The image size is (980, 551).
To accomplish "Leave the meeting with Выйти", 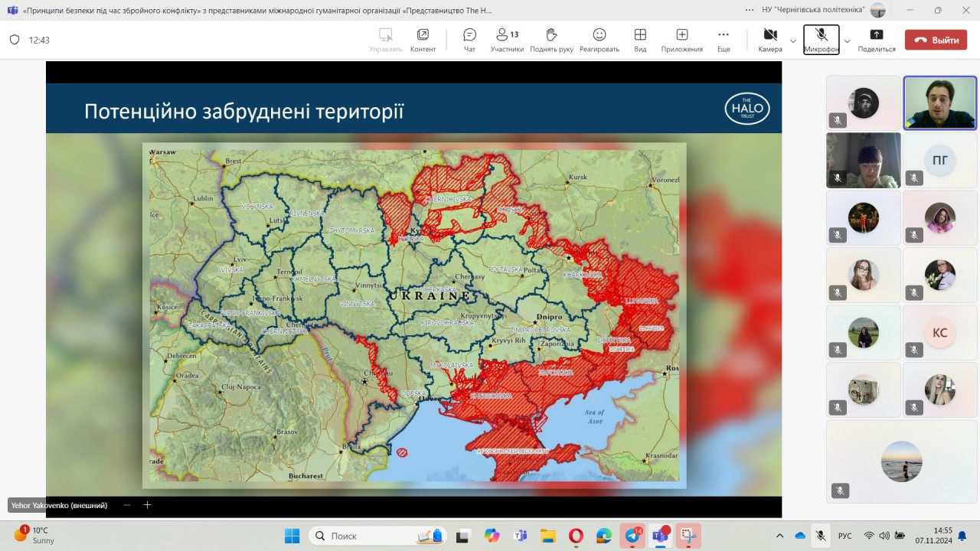I will [x=936, y=40].
